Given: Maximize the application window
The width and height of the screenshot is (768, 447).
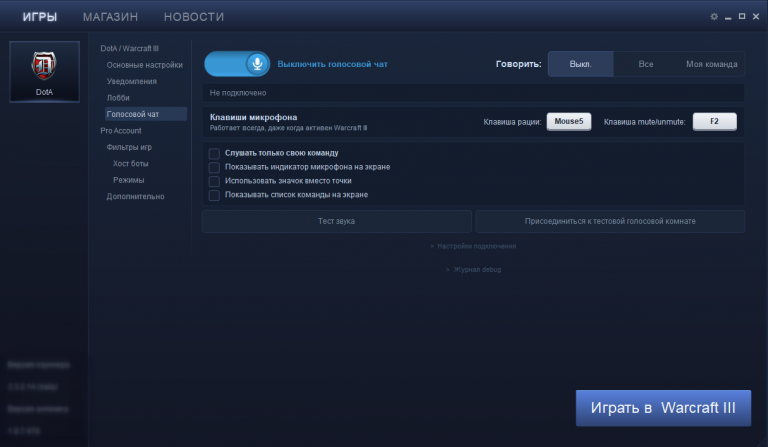Looking at the screenshot, I should coord(742,17).
